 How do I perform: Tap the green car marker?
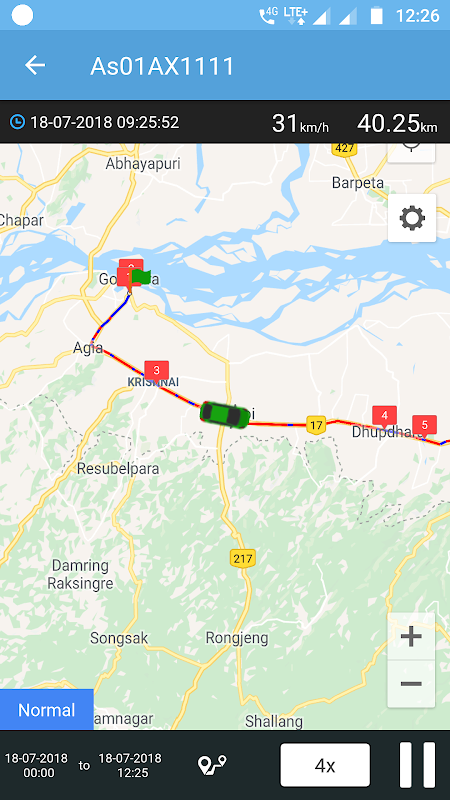[225, 415]
